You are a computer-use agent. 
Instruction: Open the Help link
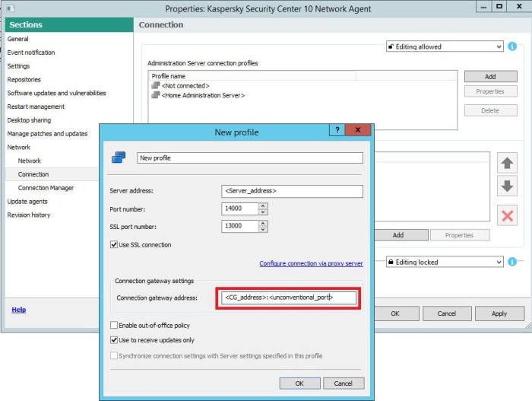[x=19, y=310]
